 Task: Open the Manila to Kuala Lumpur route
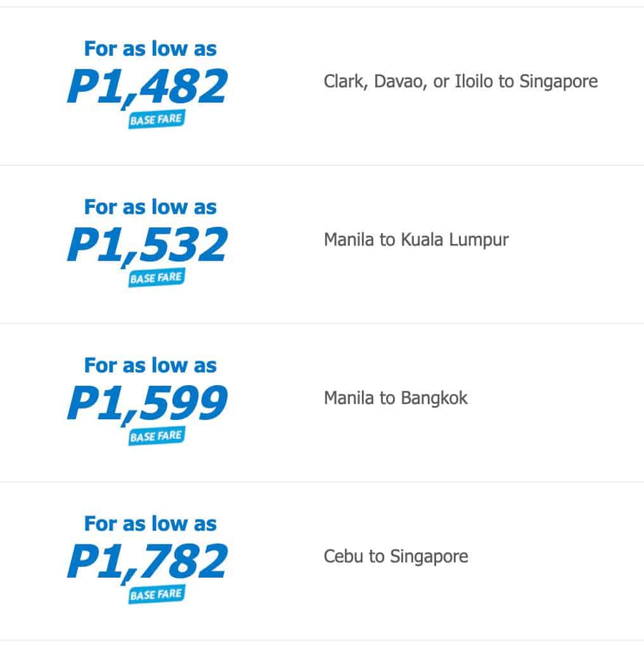click(416, 240)
